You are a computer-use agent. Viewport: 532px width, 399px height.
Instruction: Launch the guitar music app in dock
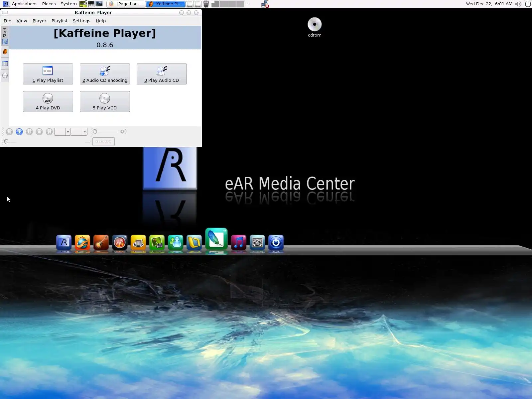tap(101, 242)
